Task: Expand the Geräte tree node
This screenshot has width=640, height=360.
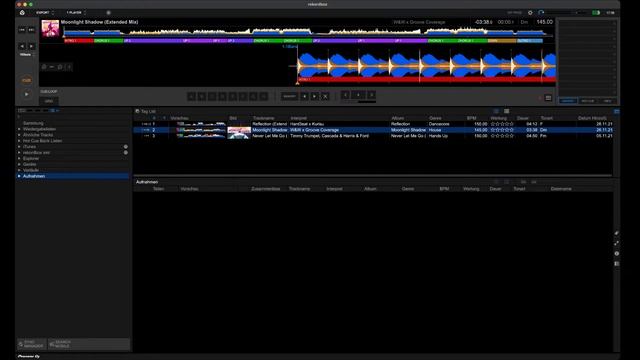Action: point(19,164)
